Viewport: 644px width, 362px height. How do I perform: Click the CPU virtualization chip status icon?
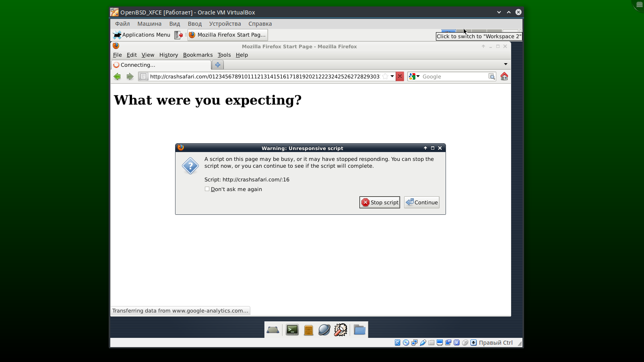click(457, 343)
